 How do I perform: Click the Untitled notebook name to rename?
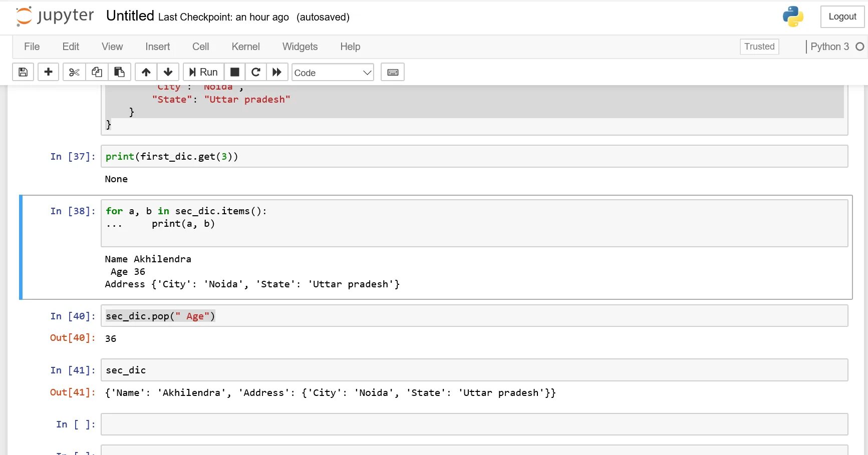130,16
